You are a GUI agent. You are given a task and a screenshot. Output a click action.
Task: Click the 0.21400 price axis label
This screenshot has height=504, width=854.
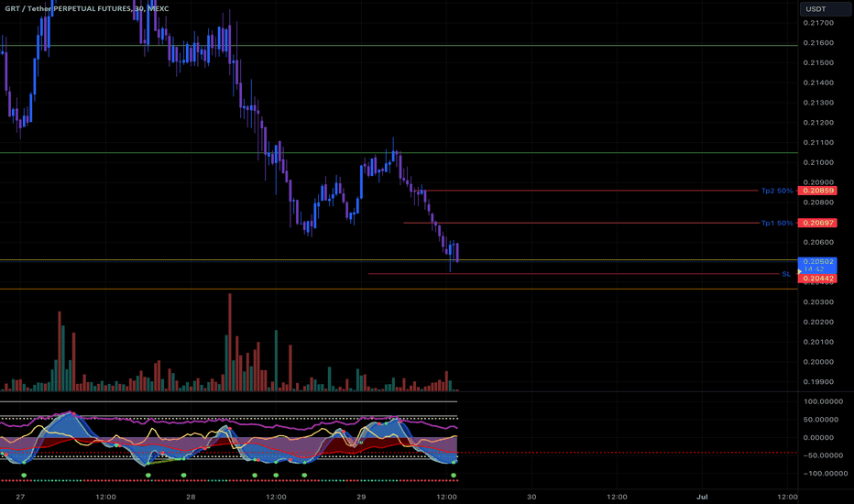pos(818,82)
